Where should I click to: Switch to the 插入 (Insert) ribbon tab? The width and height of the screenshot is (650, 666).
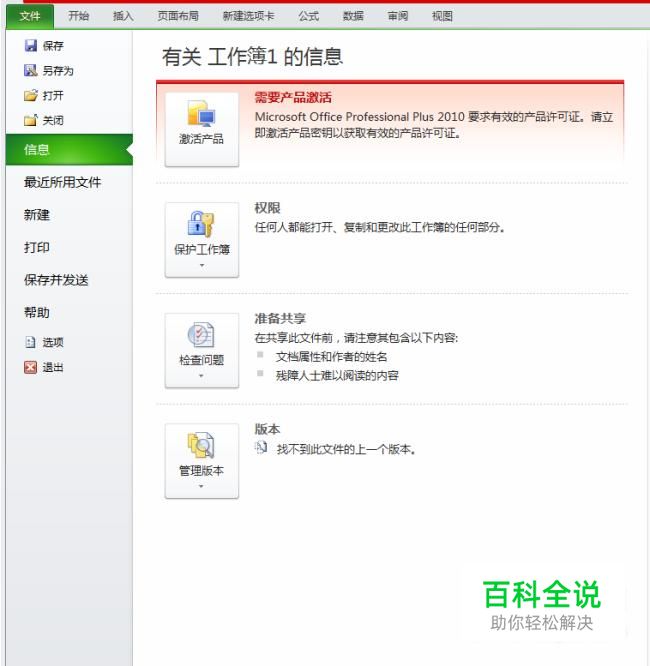(x=123, y=16)
